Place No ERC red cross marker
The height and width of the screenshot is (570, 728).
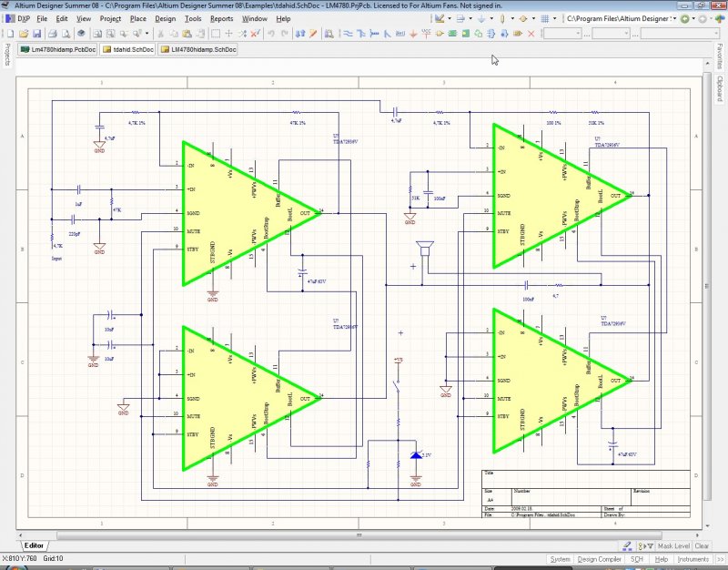coord(531,34)
